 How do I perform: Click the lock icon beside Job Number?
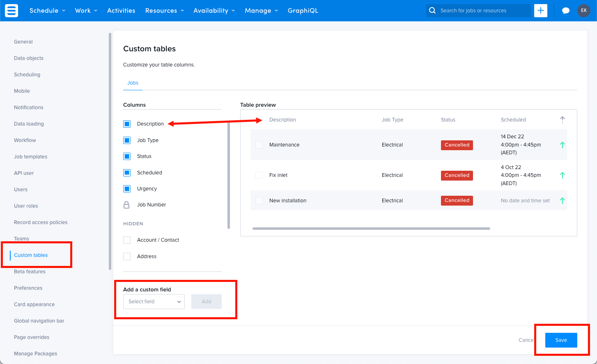127,204
